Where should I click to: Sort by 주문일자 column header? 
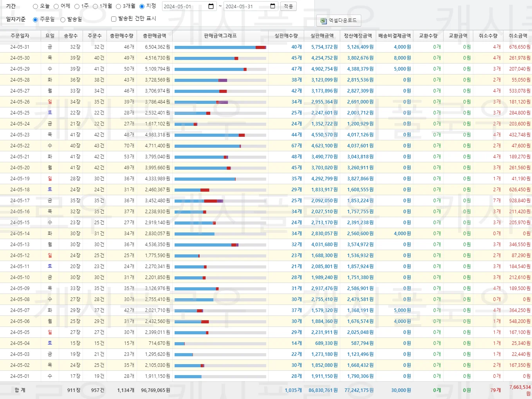pyautogui.click(x=20, y=36)
